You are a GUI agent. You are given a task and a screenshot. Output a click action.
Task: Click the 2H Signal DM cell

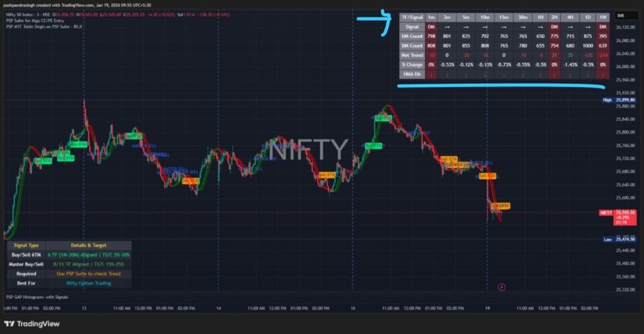pos(554,27)
